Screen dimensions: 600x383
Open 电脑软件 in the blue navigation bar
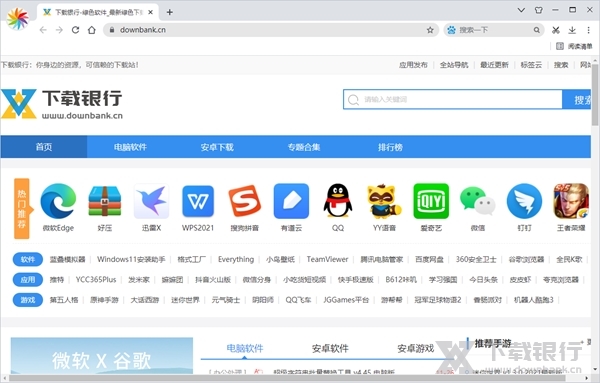[x=130, y=147]
